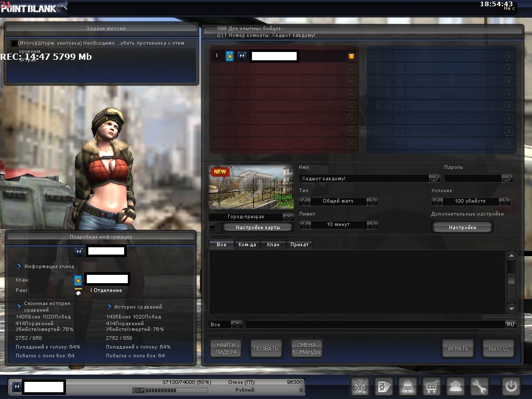The image size is (532, 399).
Task: Click the room name field Хедшот каждому!
Action: click(x=364, y=179)
